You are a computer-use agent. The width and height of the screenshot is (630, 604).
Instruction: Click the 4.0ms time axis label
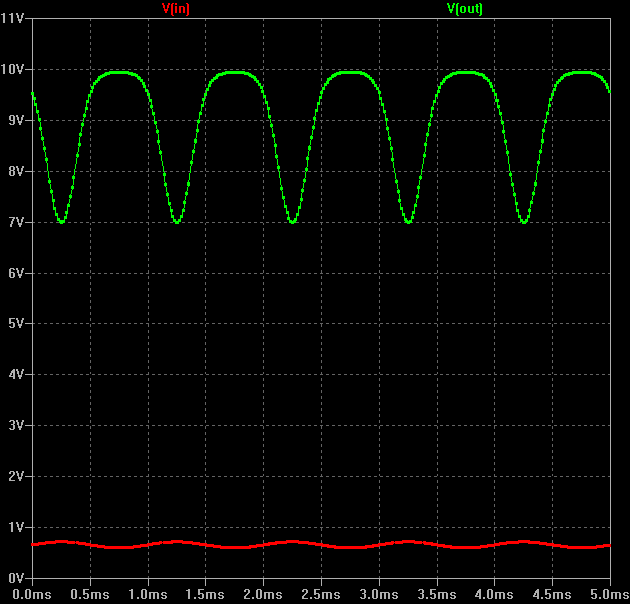[494, 594]
